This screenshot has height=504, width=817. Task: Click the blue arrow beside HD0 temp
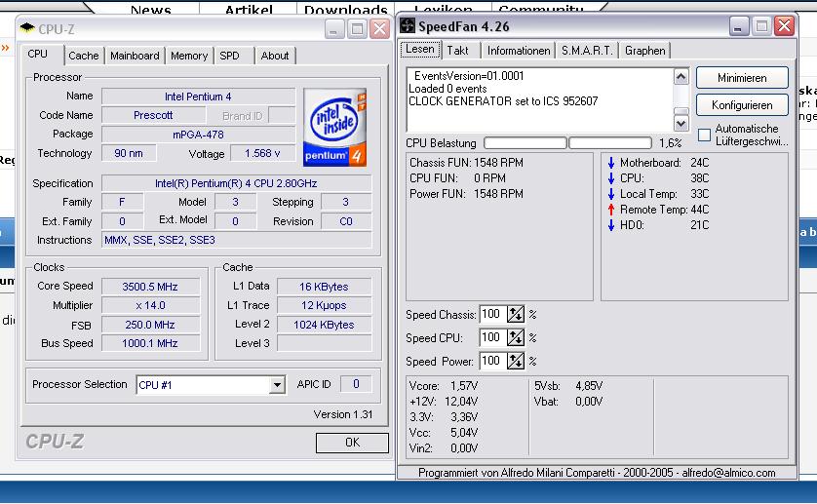[611, 226]
